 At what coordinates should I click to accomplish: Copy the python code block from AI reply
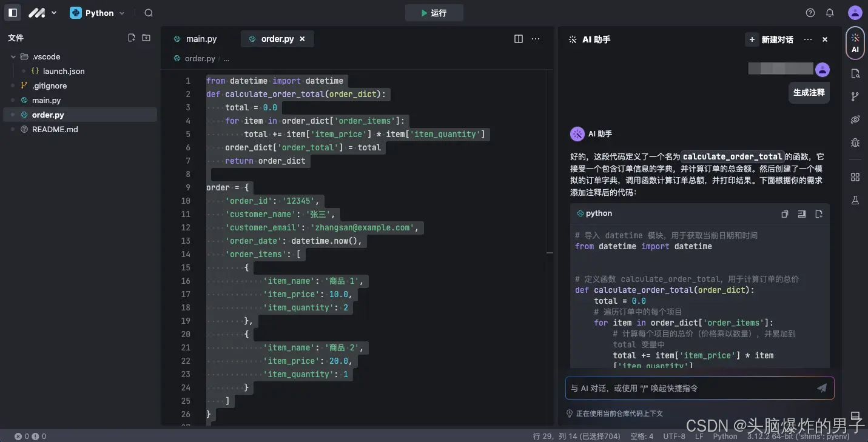pos(784,213)
